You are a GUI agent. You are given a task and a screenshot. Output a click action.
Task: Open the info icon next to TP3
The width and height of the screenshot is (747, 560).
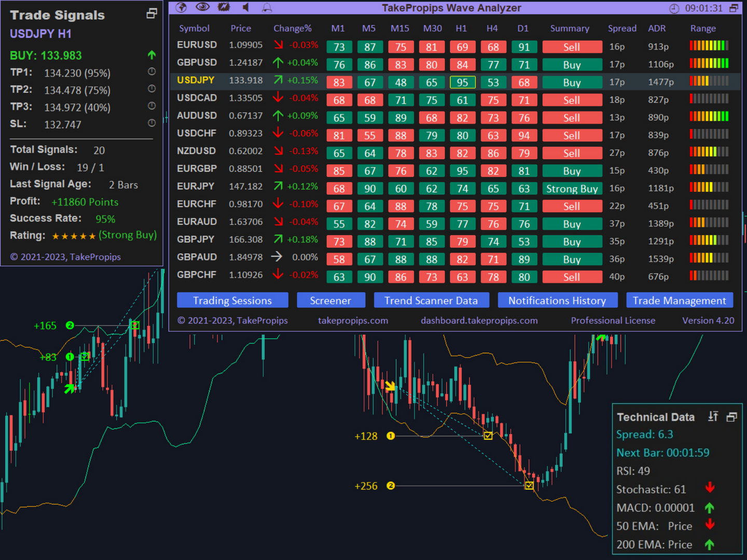pos(151,106)
